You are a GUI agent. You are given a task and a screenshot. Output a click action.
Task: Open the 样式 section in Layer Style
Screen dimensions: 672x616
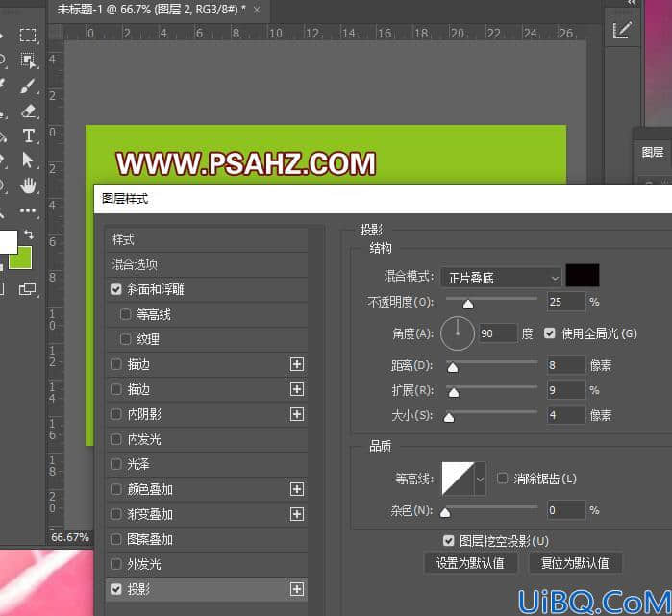207,239
